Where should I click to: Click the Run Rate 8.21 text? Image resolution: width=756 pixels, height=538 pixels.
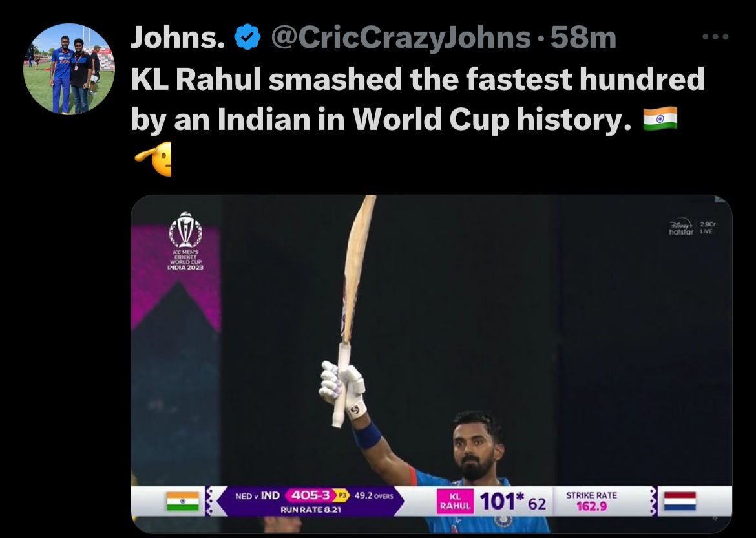point(311,510)
